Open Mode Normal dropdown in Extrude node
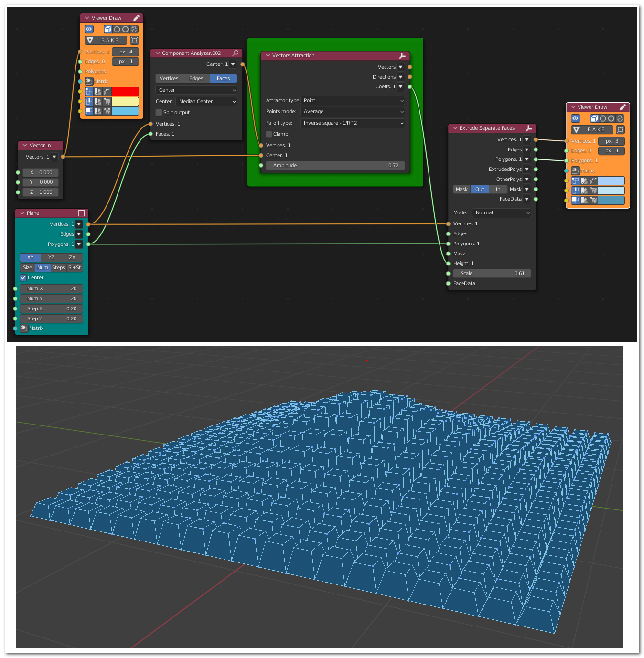Image resolution: width=644 pixels, height=658 pixels. (502, 212)
